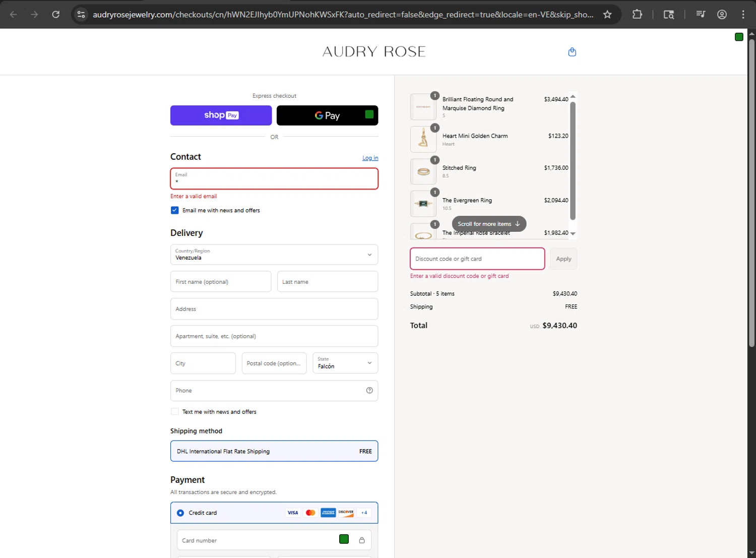
Task: Click the browser forward arrow
Action: (34, 14)
